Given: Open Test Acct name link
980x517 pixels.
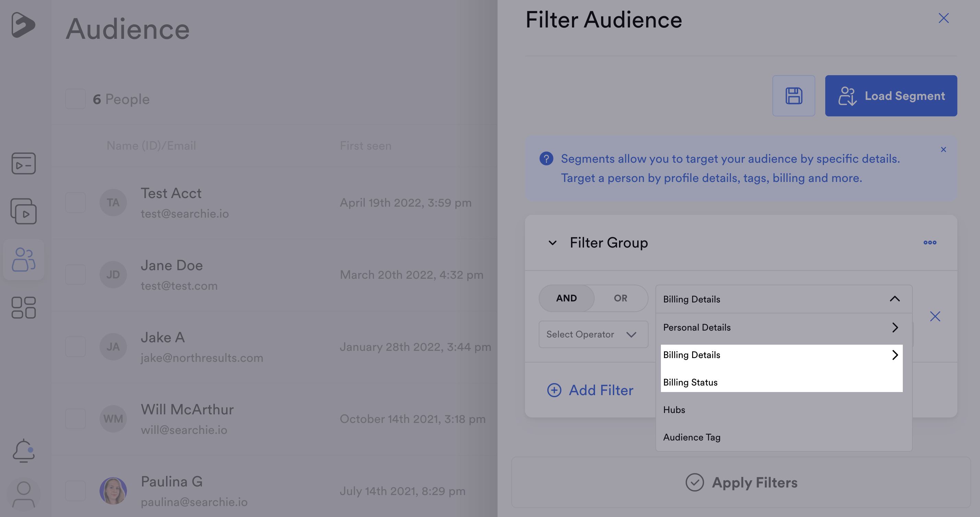Looking at the screenshot, I should pos(171,193).
